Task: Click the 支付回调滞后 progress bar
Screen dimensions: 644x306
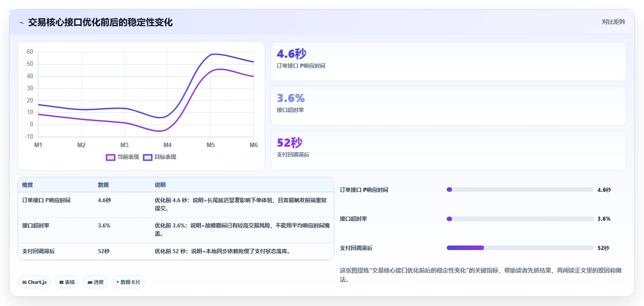Action: (x=520, y=248)
